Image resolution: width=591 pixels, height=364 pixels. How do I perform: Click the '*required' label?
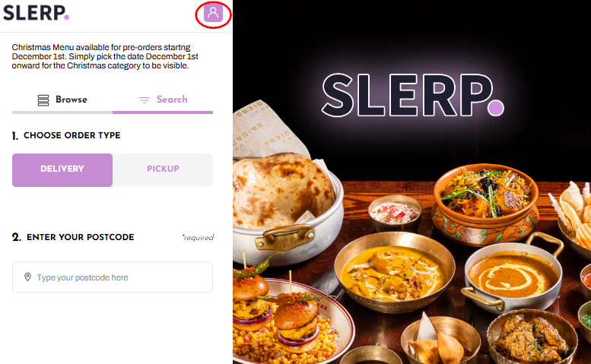(198, 238)
